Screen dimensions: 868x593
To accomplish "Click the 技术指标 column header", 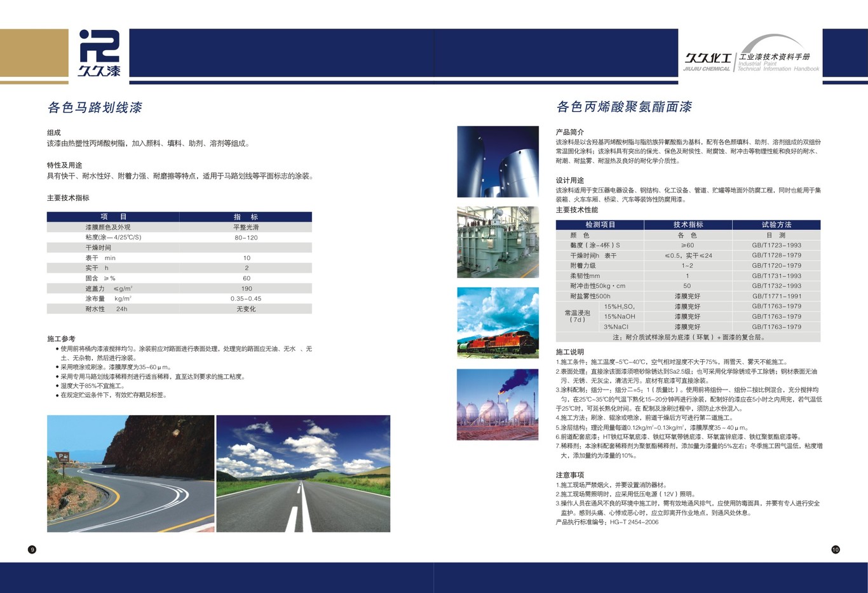I will (x=688, y=224).
